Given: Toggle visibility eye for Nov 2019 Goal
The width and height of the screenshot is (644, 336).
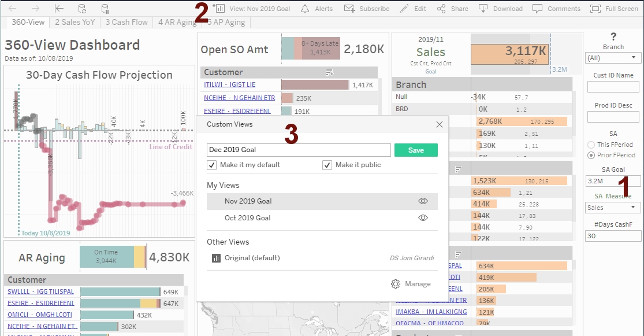Looking at the screenshot, I should click(423, 201).
